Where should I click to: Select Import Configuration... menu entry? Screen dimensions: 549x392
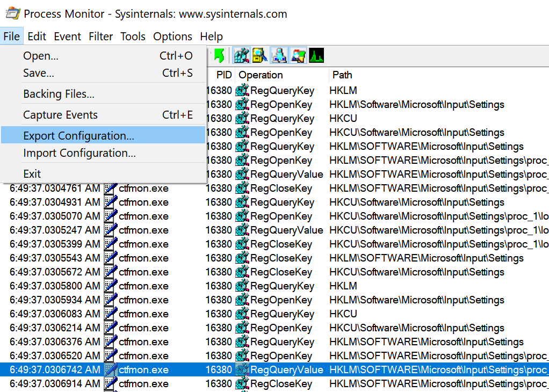click(x=103, y=153)
